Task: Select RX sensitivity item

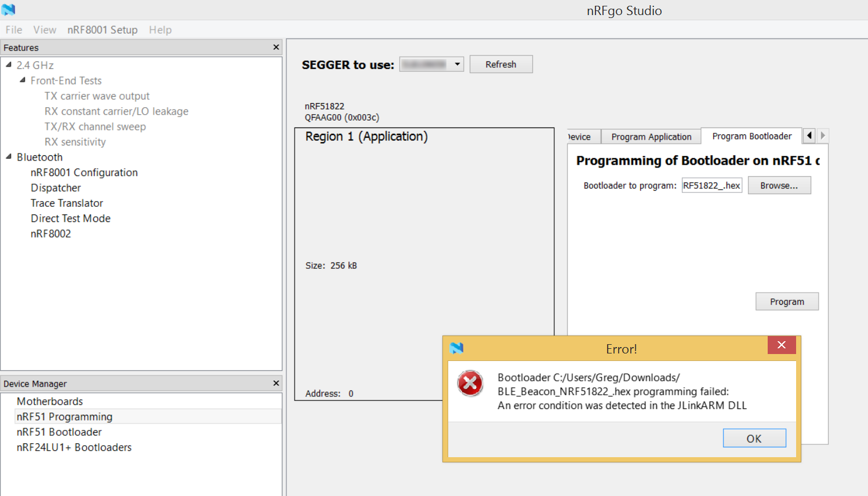Action: (75, 142)
